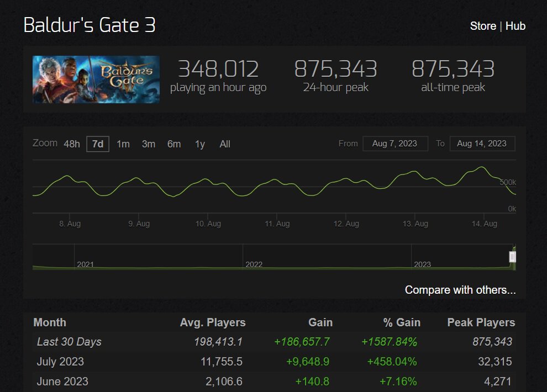The width and height of the screenshot is (547, 392).
Task: Select the 6m zoom option
Action: click(174, 144)
